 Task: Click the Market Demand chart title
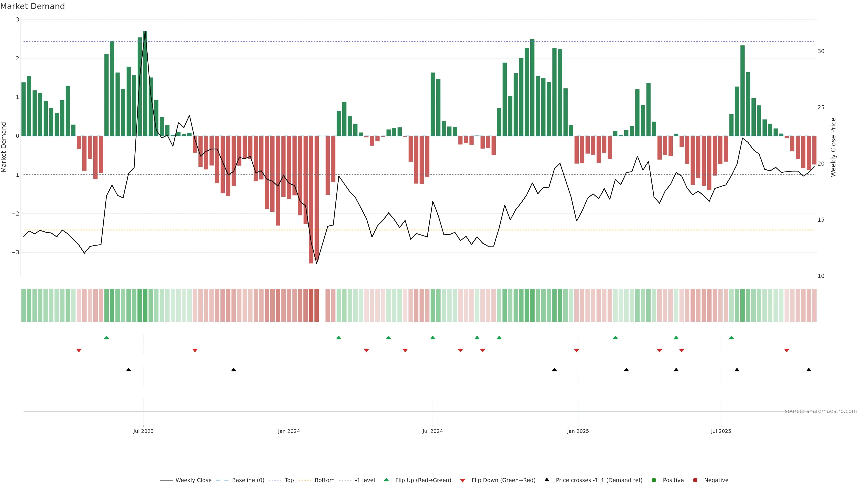[32, 6]
